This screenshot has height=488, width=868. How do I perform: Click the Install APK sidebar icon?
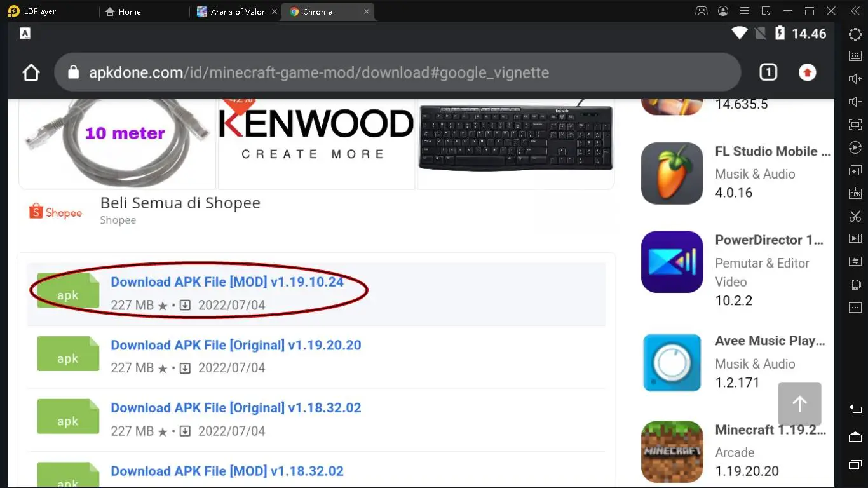[855, 193]
